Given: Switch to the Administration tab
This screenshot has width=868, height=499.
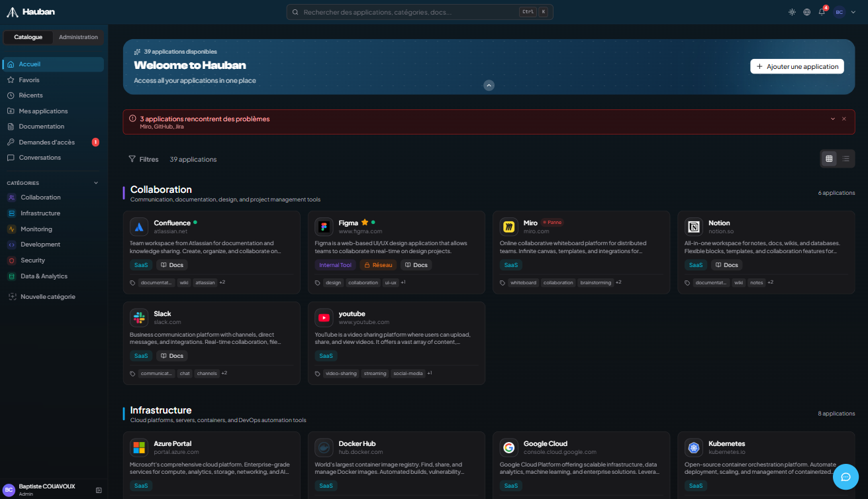Looking at the screenshot, I should tap(78, 37).
